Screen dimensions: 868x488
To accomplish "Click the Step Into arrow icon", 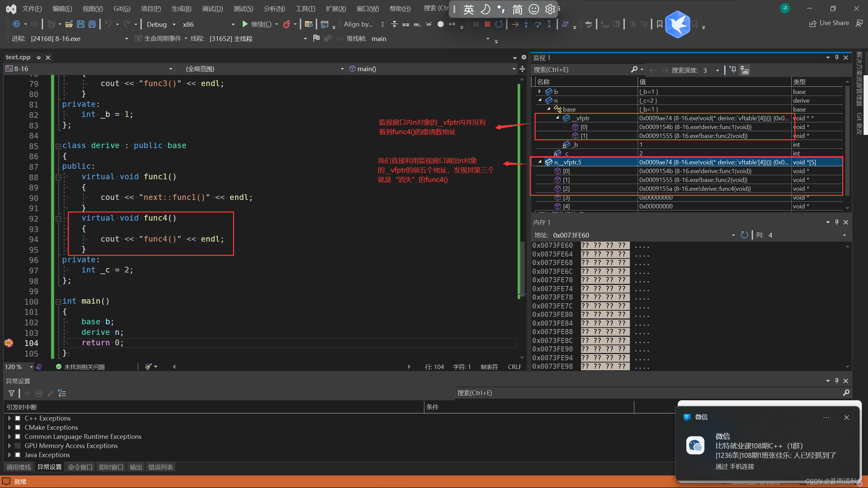I will [526, 24].
